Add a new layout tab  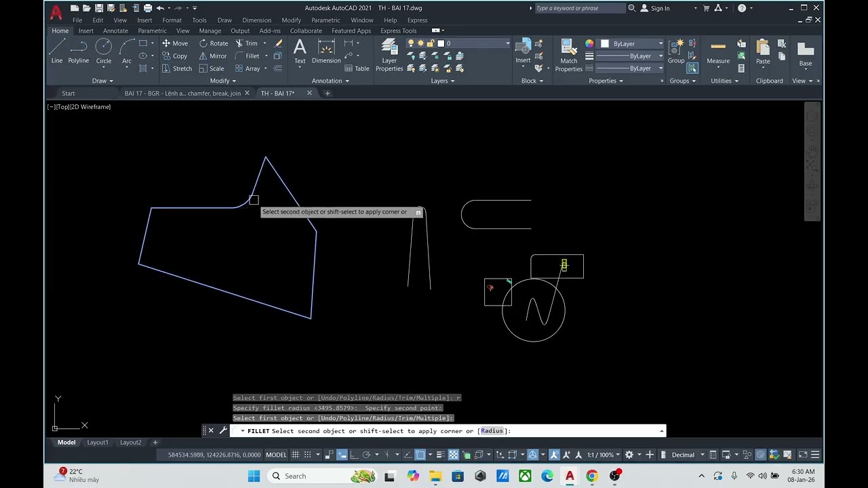pos(155,443)
